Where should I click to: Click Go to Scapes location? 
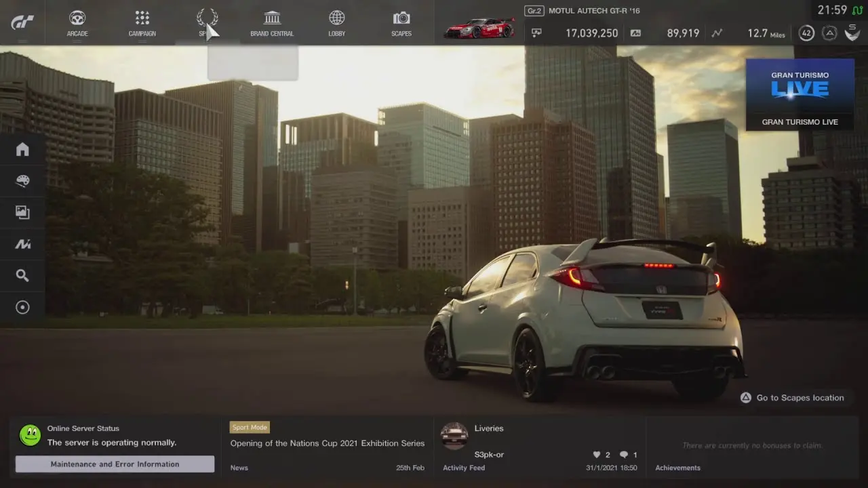[800, 398]
